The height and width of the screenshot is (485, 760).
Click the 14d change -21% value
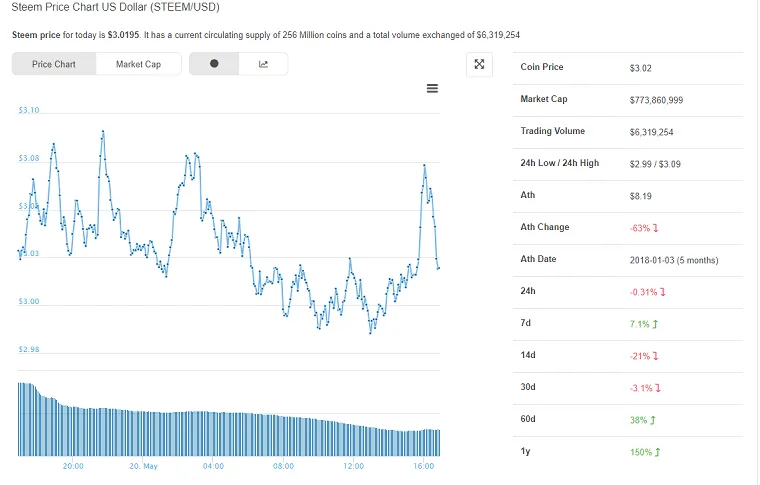644,356
